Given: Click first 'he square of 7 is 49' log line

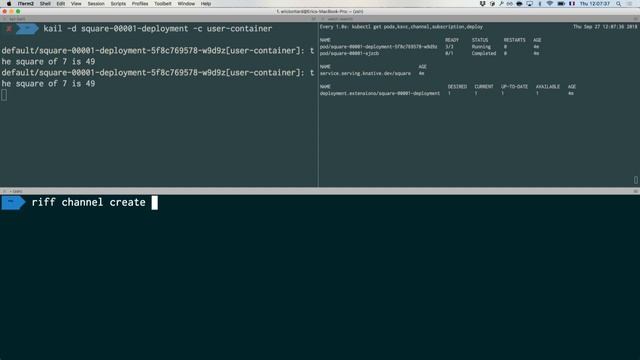Looking at the screenshot, I should (48, 62).
